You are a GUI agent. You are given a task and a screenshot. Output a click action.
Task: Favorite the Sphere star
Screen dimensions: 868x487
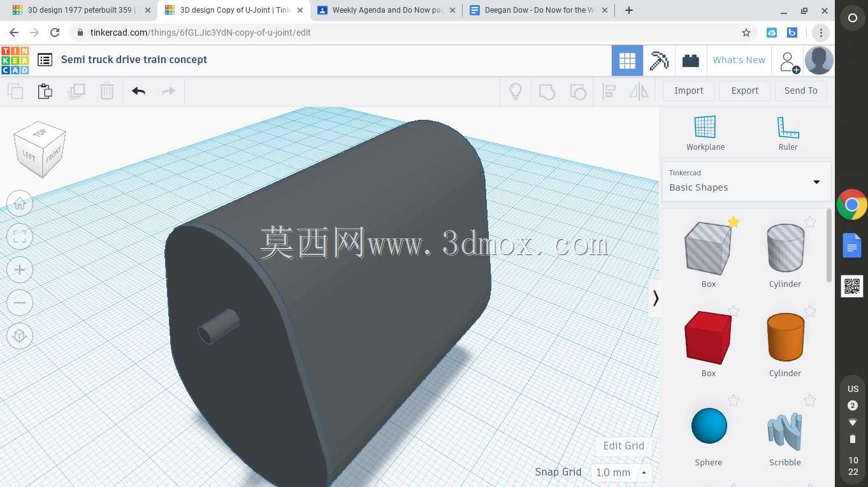point(734,400)
